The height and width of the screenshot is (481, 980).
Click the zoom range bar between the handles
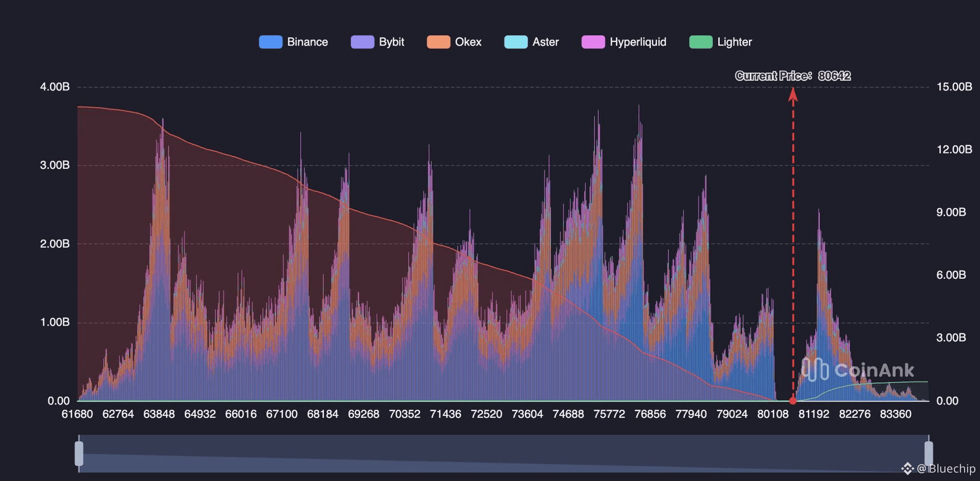[504, 453]
